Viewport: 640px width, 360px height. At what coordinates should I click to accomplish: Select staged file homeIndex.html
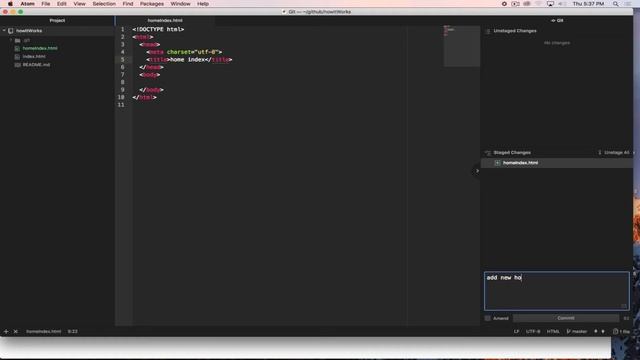point(557,163)
